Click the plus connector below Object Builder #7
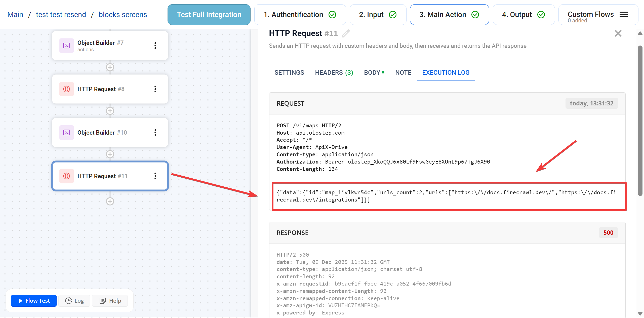644x318 pixels. point(110,67)
